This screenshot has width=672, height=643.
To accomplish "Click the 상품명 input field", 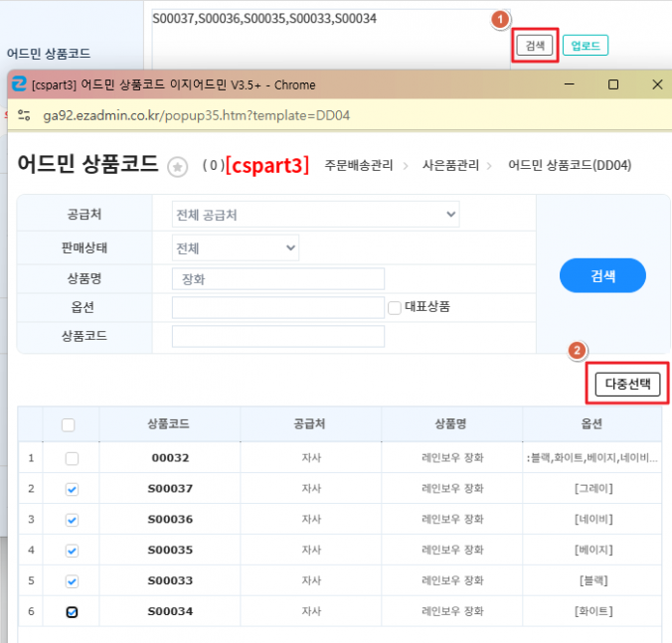I will tap(277, 279).
